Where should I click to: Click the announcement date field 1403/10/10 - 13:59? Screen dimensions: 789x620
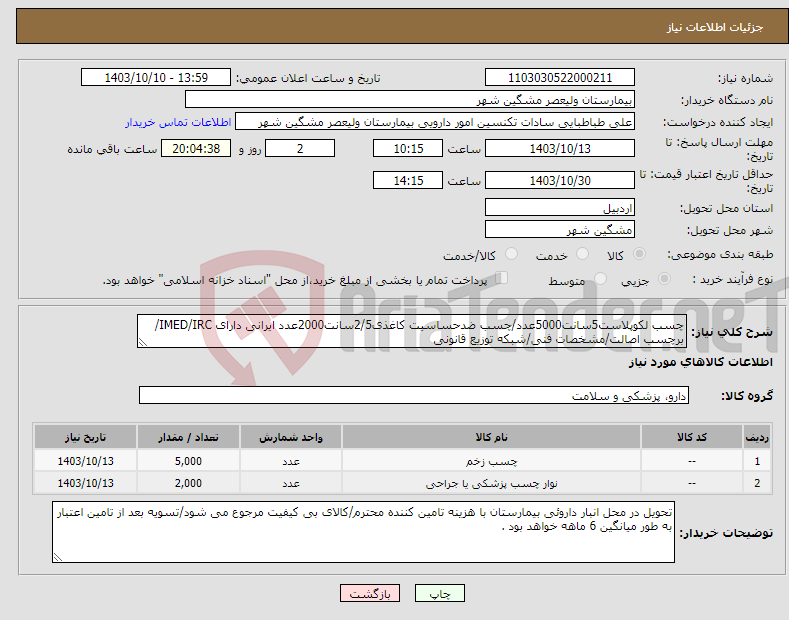156,78
